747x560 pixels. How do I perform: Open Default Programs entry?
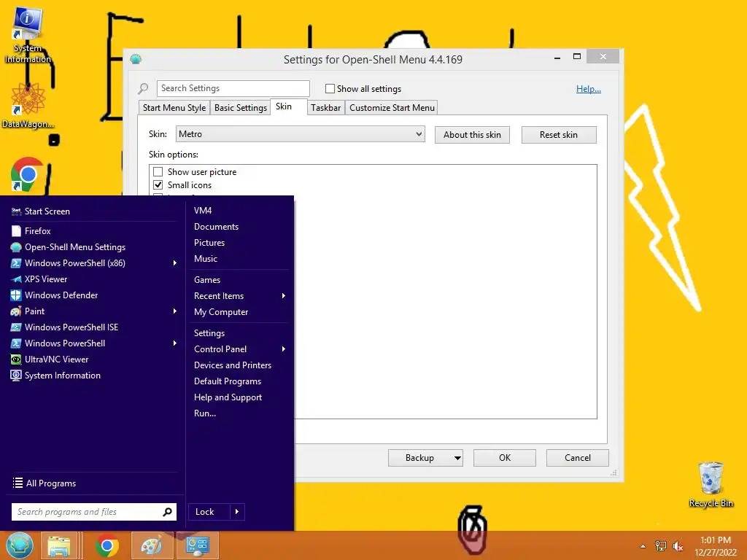(x=228, y=381)
